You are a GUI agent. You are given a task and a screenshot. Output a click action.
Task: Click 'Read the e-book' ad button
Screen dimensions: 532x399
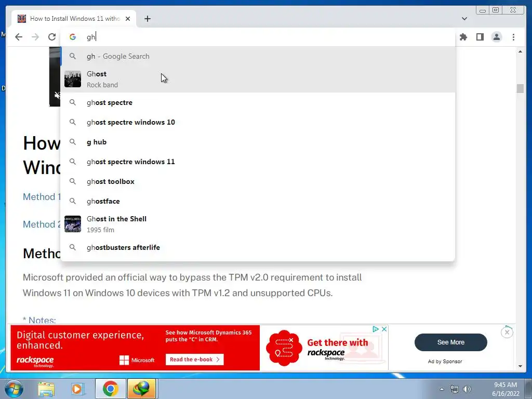194,360
